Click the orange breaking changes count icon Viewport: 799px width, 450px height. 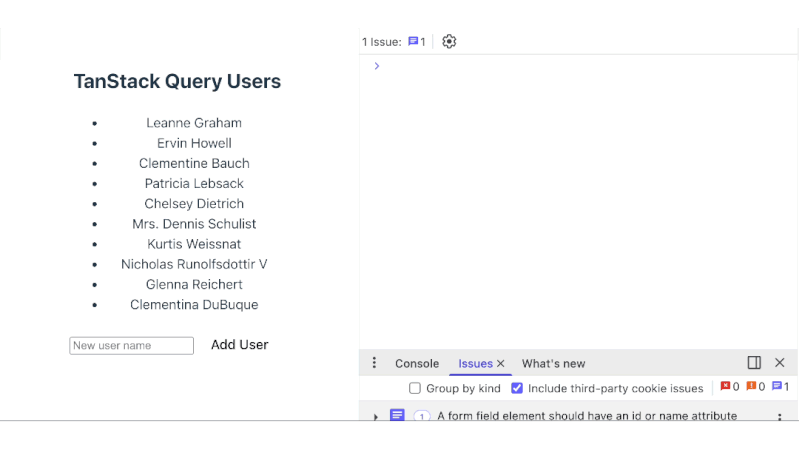click(751, 387)
